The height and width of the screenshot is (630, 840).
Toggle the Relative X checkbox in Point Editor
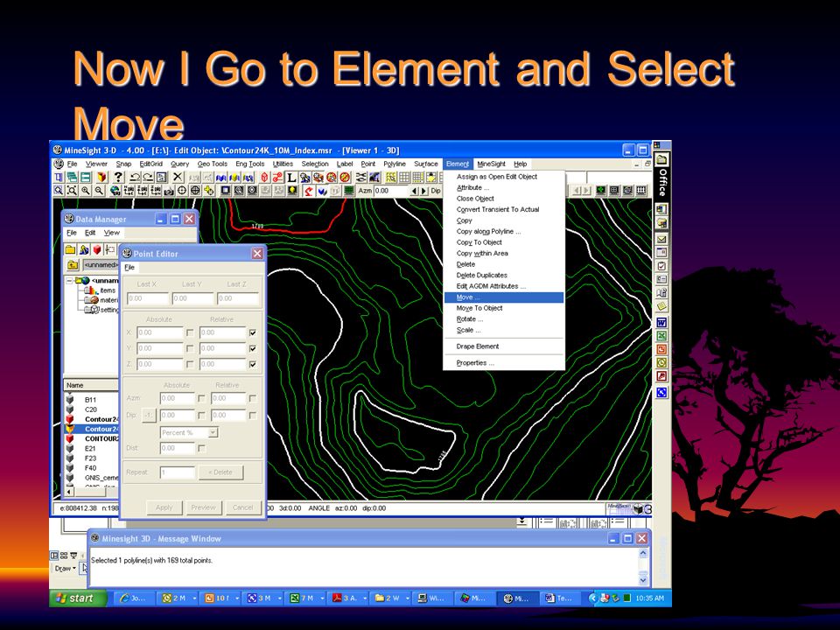coord(253,332)
